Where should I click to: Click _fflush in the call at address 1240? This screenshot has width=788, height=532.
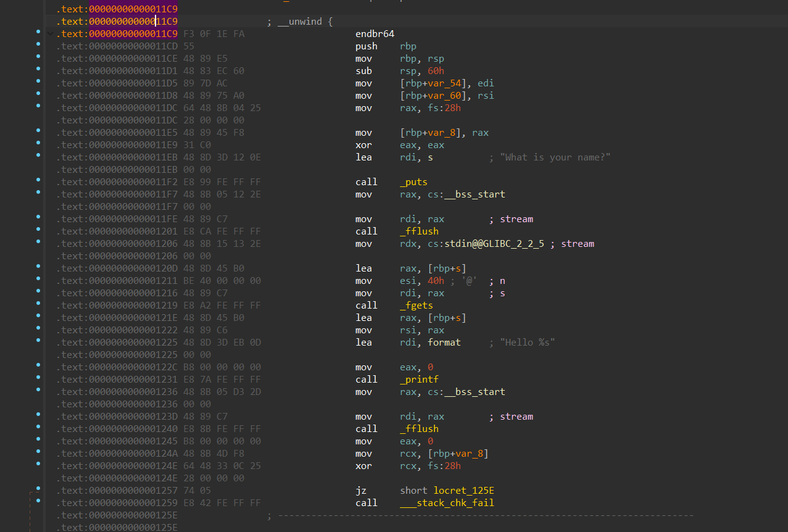click(x=419, y=429)
